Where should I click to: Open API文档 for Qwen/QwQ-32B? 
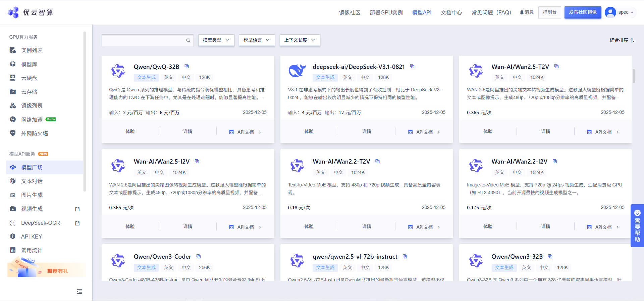246,132
